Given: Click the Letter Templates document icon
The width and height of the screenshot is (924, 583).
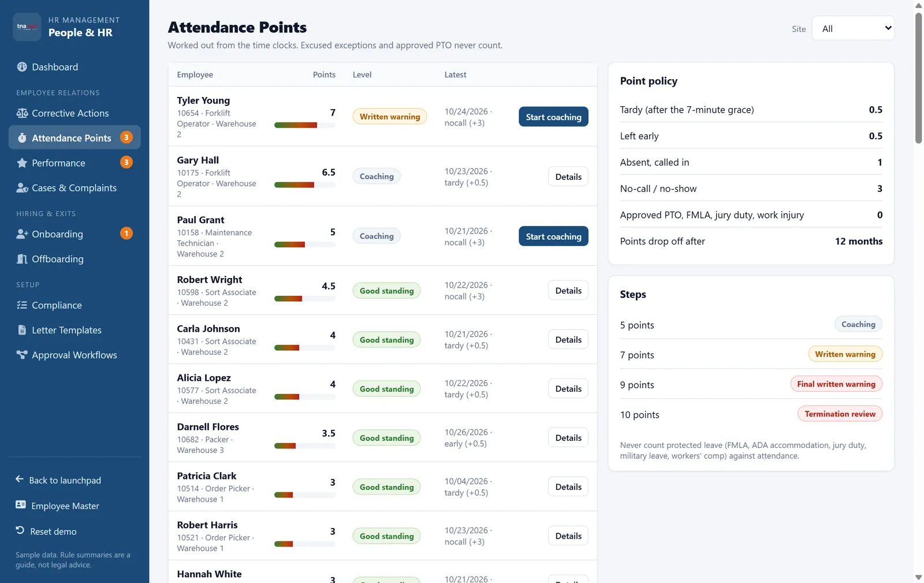Looking at the screenshot, I should 22,330.
